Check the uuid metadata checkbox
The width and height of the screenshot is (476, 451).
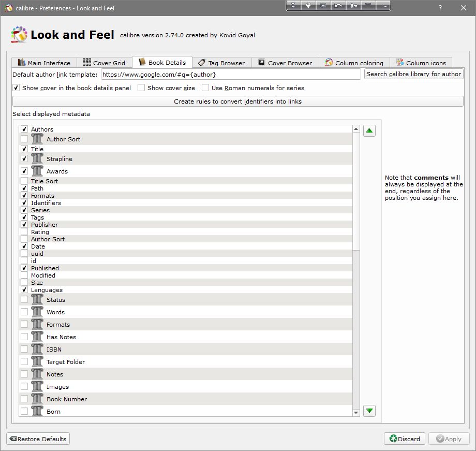click(x=24, y=253)
